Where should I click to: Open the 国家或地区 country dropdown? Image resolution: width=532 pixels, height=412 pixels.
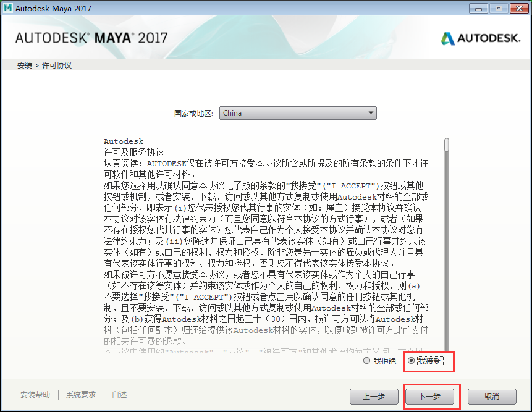pyautogui.click(x=298, y=113)
